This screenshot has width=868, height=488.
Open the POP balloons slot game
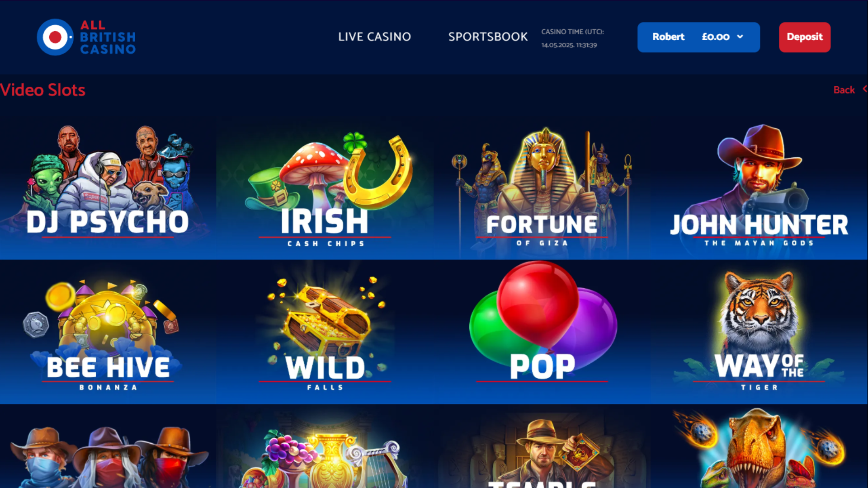point(542,332)
